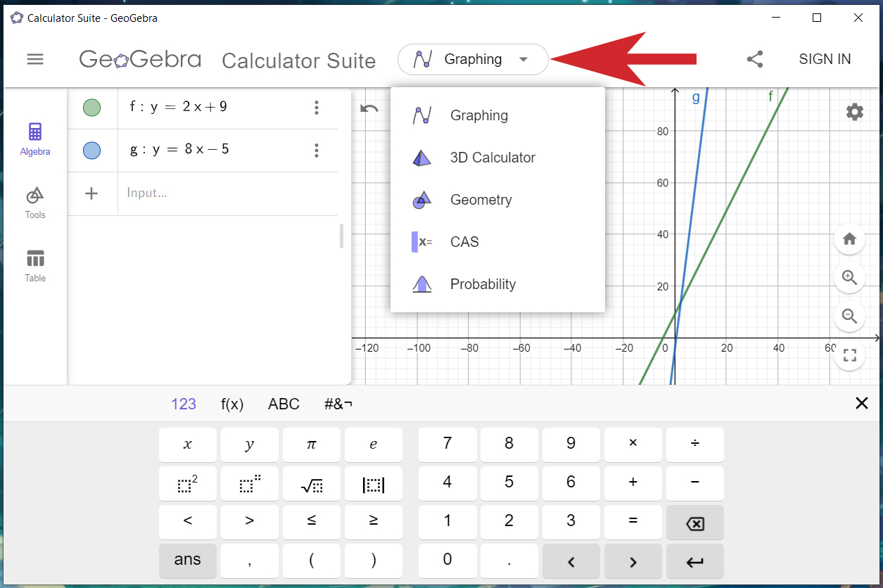The image size is (883, 588).
Task: Tap the number 7 key
Action: (447, 445)
